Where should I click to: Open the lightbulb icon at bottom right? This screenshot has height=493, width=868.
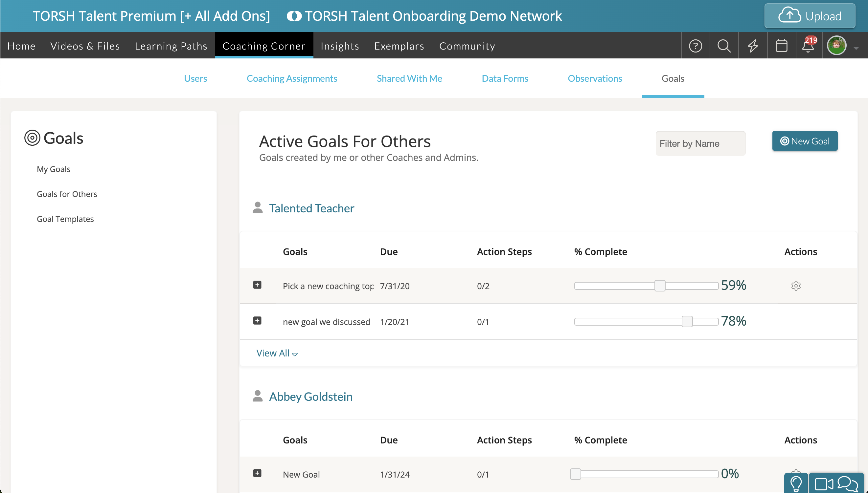pos(796,483)
